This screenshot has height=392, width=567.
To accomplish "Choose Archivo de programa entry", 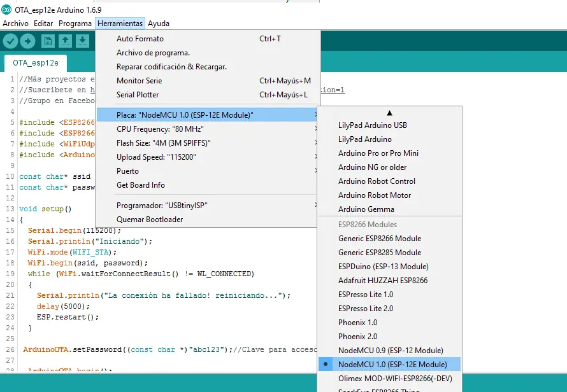I will [206, 53].
